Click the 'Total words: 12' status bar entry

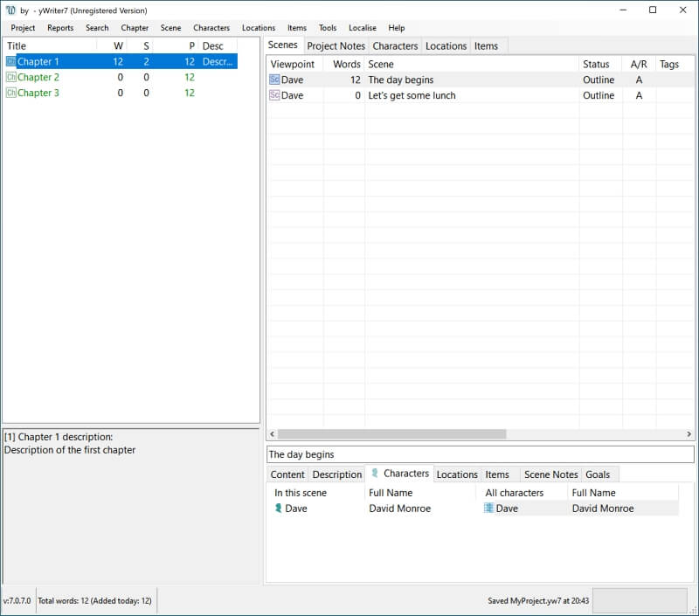pos(94,600)
